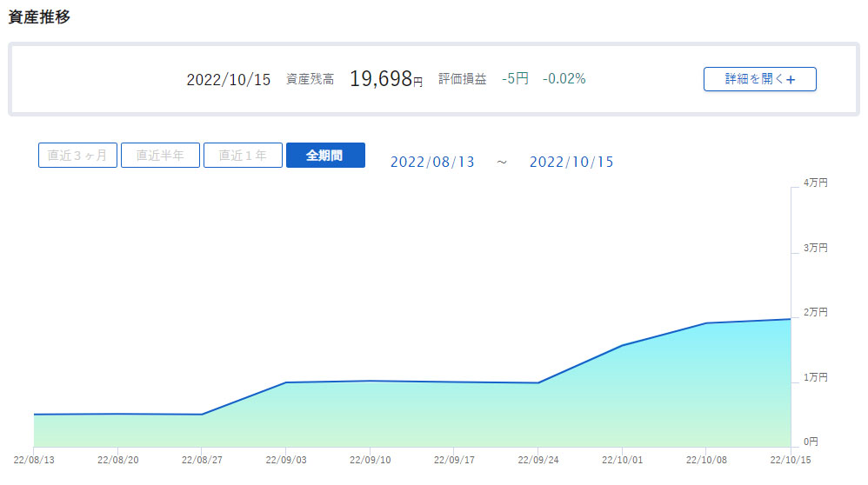The height and width of the screenshot is (485, 868).
Task: Click the chart line point at 22/10/01
Action: pyautogui.click(x=622, y=345)
